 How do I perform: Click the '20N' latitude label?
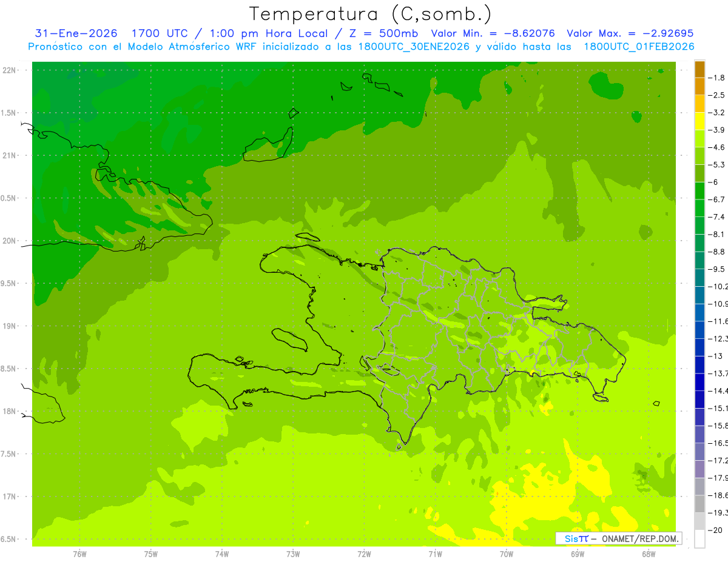[x=9, y=241]
